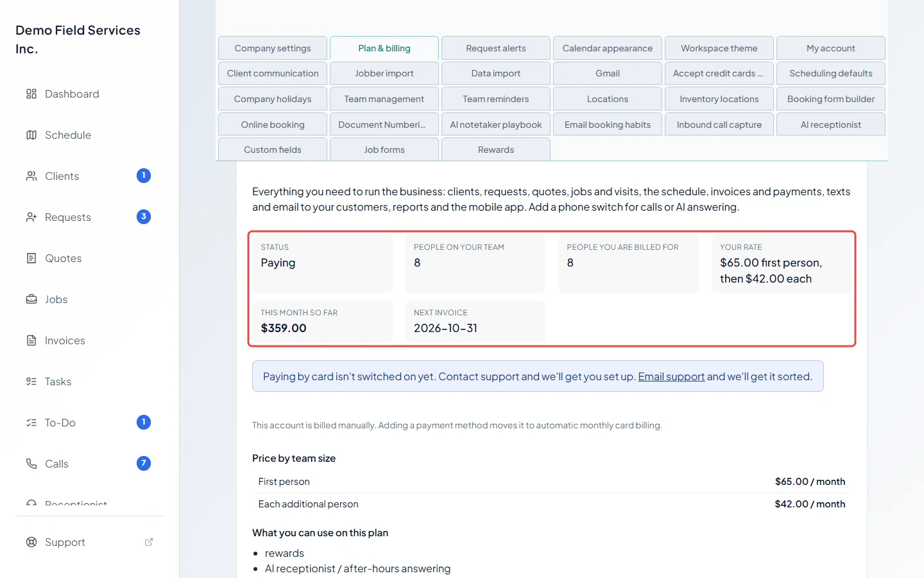Click the Tasks list icon
The width and height of the screenshot is (924, 578).
click(x=31, y=381)
